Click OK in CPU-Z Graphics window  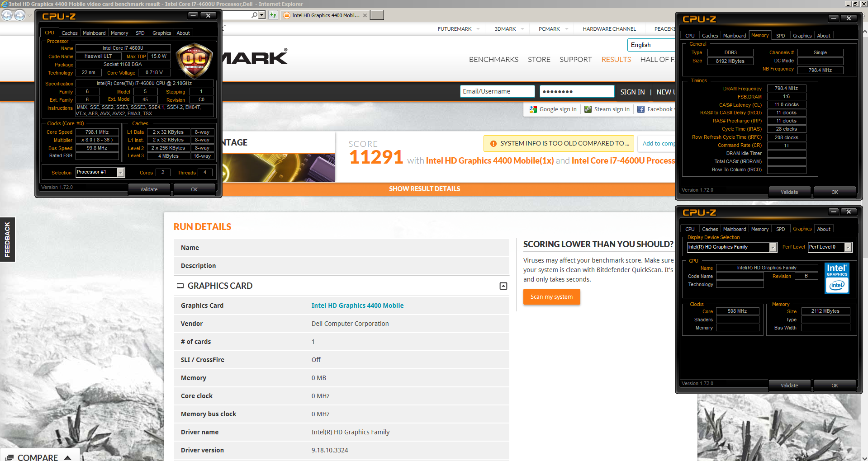[835, 386]
